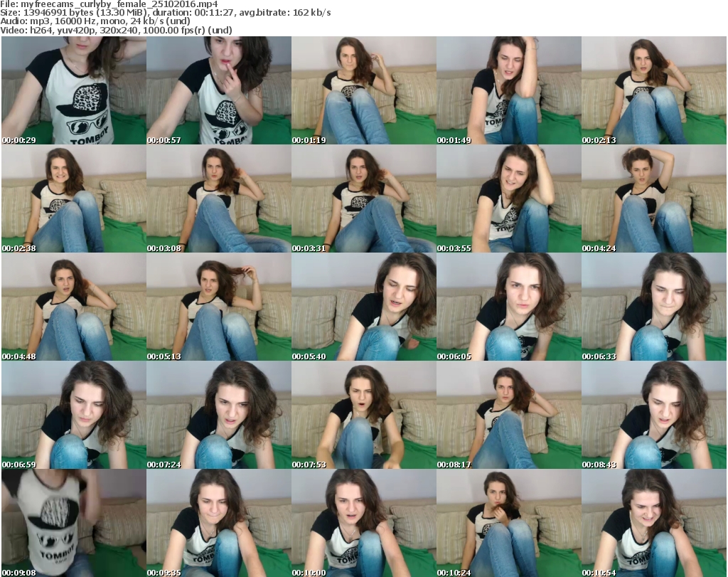Select the thumbnail timestamped 00:06:05
Screen dimensions: 728x577
[x=509, y=307]
